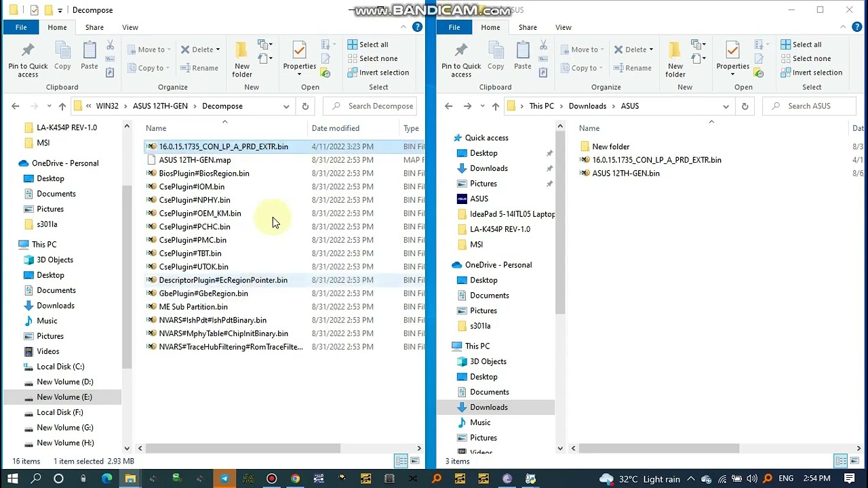Viewport: 868px width, 488px height.
Task: Click Invert selection in ASUS window
Action: point(811,73)
